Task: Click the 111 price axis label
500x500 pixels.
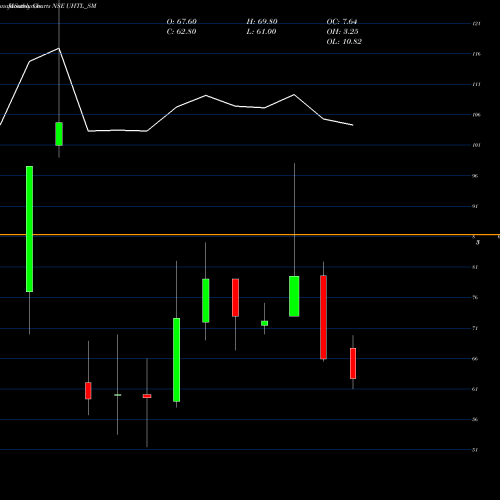Action: [476, 85]
